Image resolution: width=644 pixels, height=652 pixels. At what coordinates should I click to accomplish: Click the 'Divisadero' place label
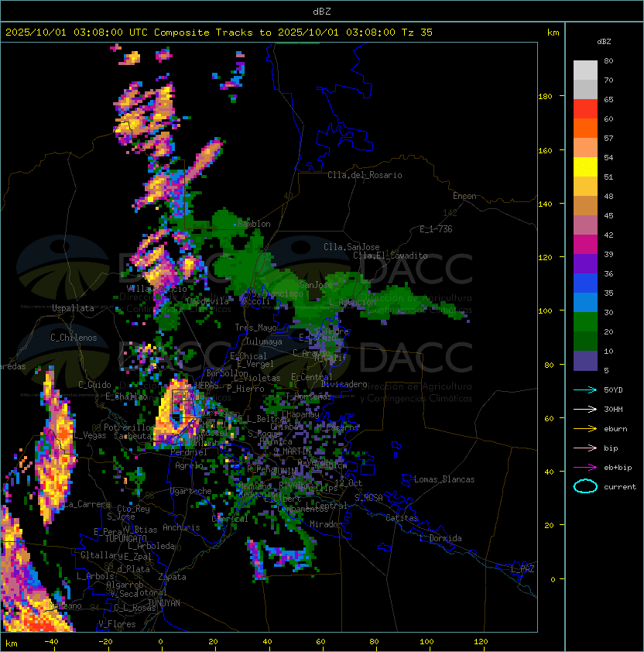point(344,384)
